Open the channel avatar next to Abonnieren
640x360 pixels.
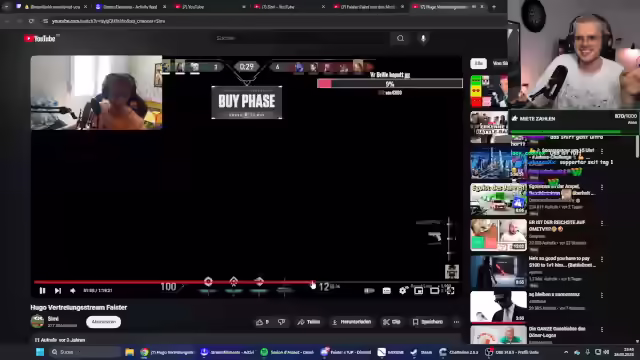(37, 321)
